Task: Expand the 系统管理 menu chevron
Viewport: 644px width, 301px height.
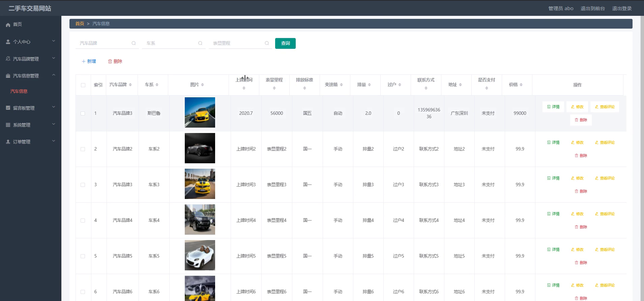Action: click(54, 124)
